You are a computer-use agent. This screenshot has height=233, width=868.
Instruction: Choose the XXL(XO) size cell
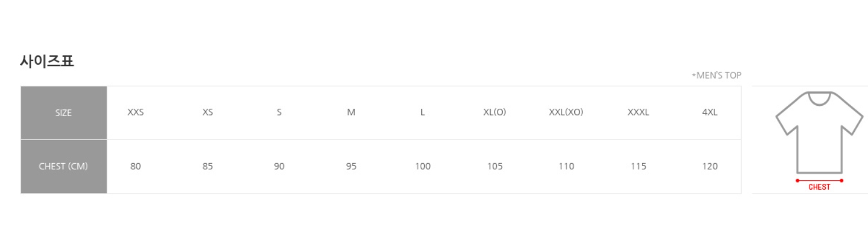pos(566,113)
